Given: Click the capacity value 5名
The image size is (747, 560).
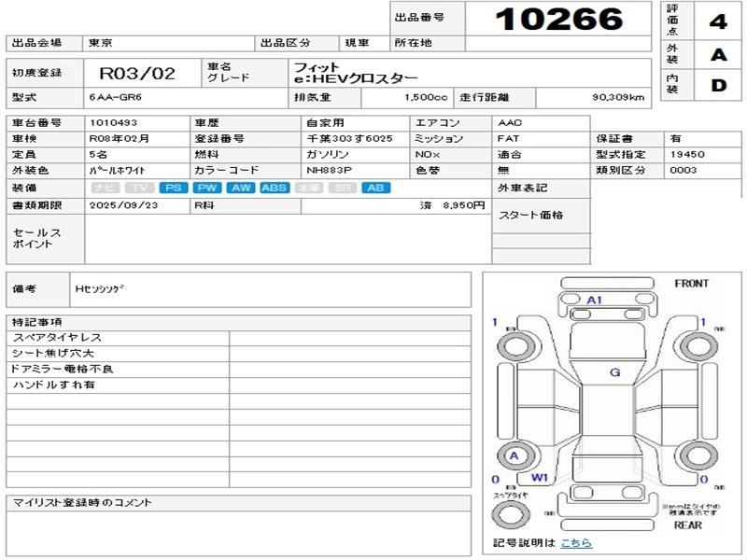Looking at the screenshot, I should (98, 154).
